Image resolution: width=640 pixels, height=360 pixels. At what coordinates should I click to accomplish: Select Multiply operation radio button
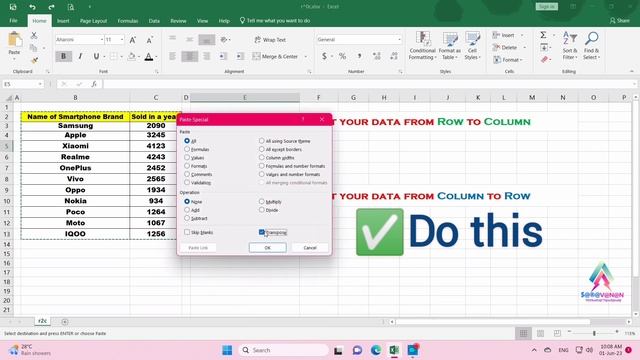(x=262, y=202)
